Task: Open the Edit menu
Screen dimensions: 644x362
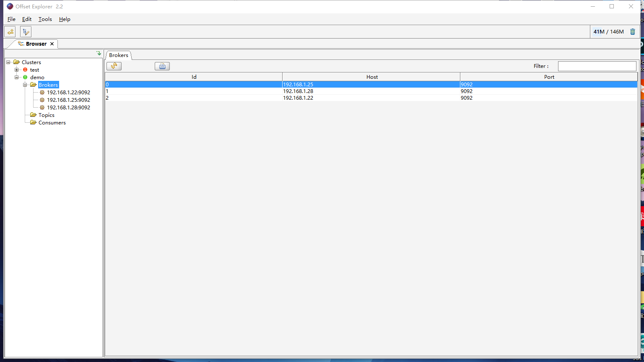Action: coord(27,19)
